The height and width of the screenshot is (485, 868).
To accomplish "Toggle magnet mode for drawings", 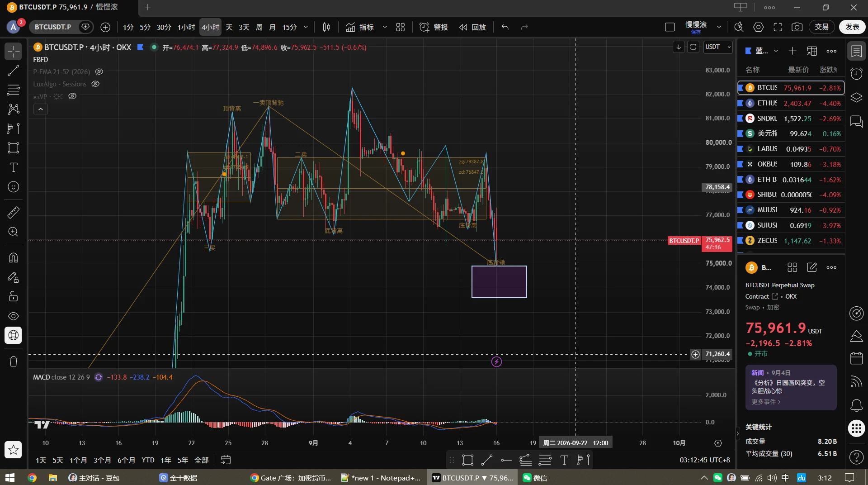I will (x=14, y=257).
